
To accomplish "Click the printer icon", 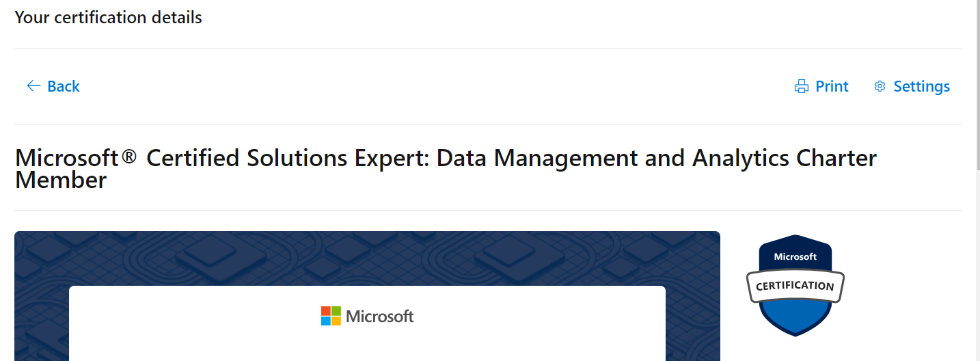I will pos(802,87).
